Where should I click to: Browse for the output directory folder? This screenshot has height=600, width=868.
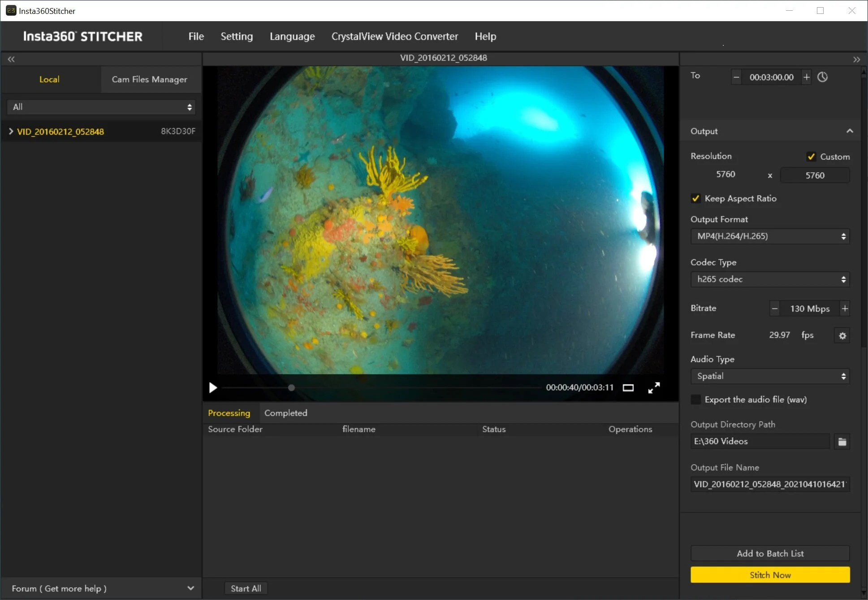[842, 442]
